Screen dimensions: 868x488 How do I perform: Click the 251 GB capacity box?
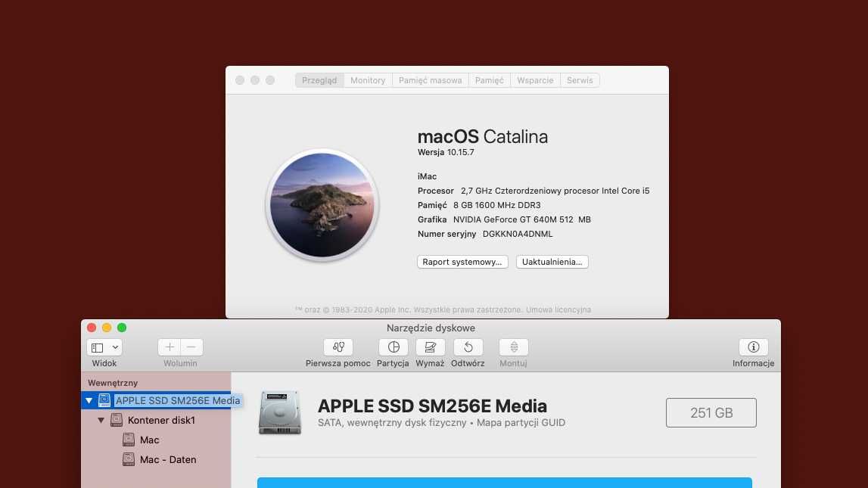click(x=711, y=413)
